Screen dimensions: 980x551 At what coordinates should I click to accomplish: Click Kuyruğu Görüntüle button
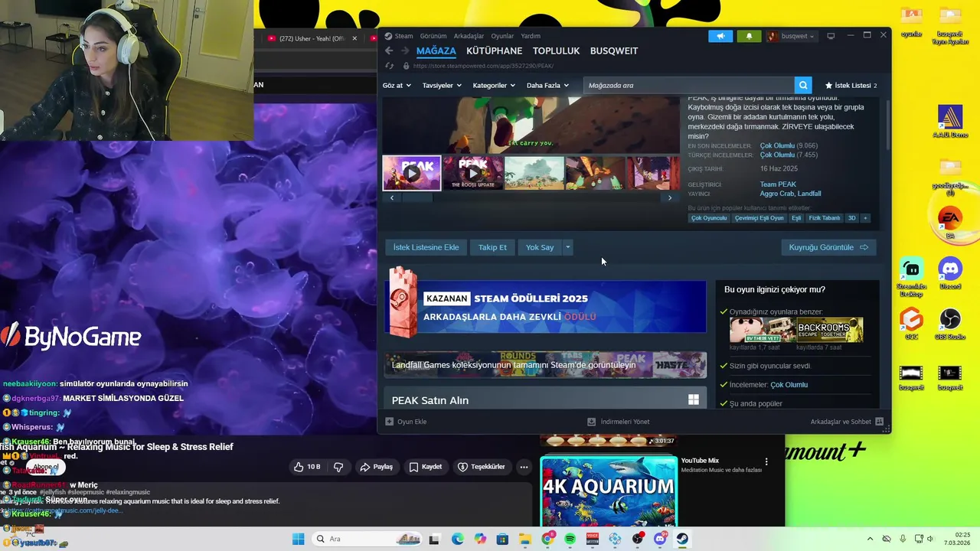pyautogui.click(x=828, y=247)
